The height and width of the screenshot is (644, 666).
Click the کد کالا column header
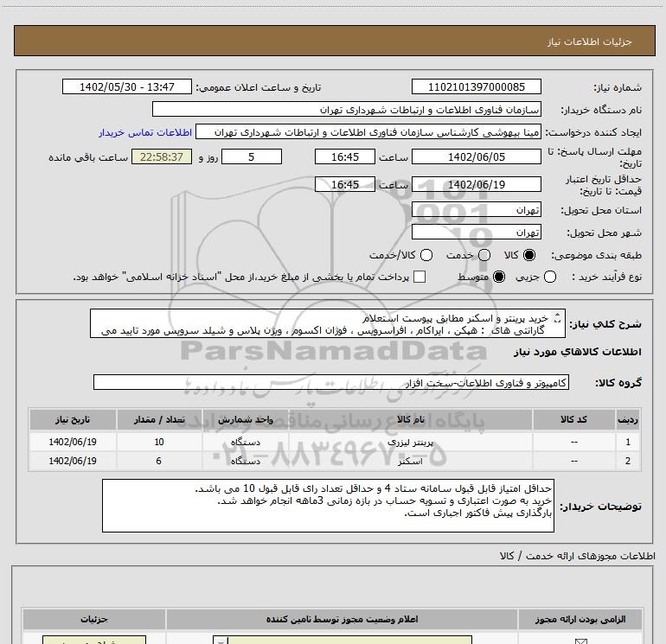click(x=573, y=419)
